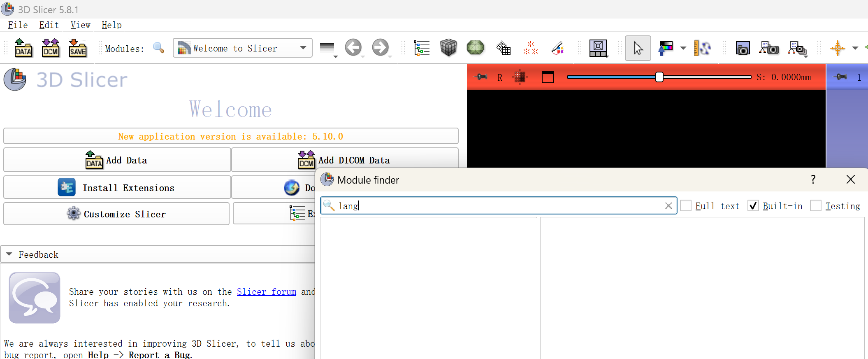Open the Slicer forum link
This screenshot has height=359, width=868.
click(266, 292)
